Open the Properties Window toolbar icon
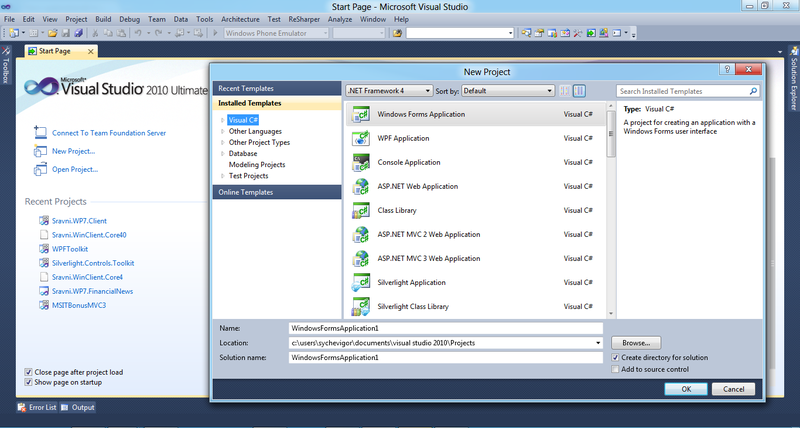Viewport: 800px width, 428px height. click(x=539, y=33)
